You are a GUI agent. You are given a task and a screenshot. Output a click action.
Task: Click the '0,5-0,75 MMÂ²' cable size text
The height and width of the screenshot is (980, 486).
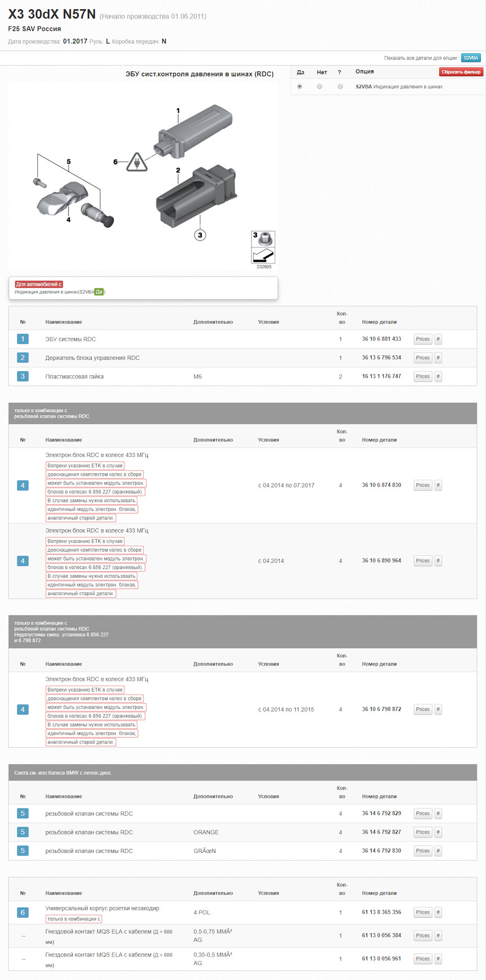(213, 932)
